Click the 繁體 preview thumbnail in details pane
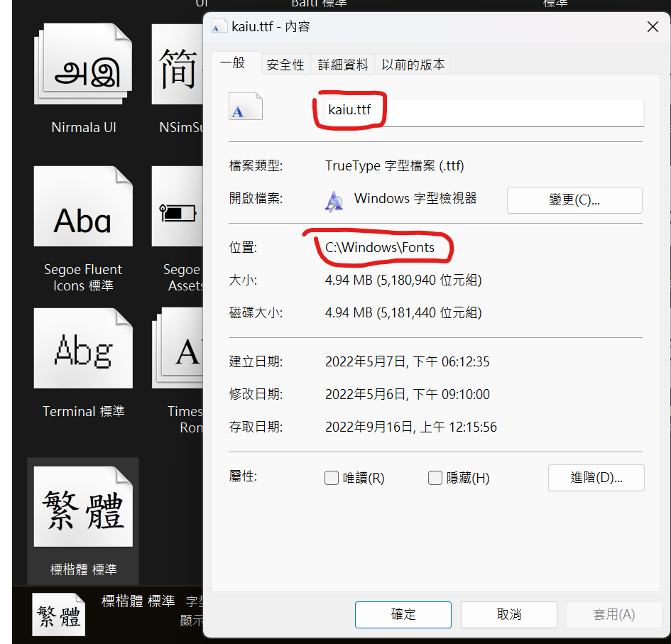Viewport: 671px width, 644px height. 59,614
